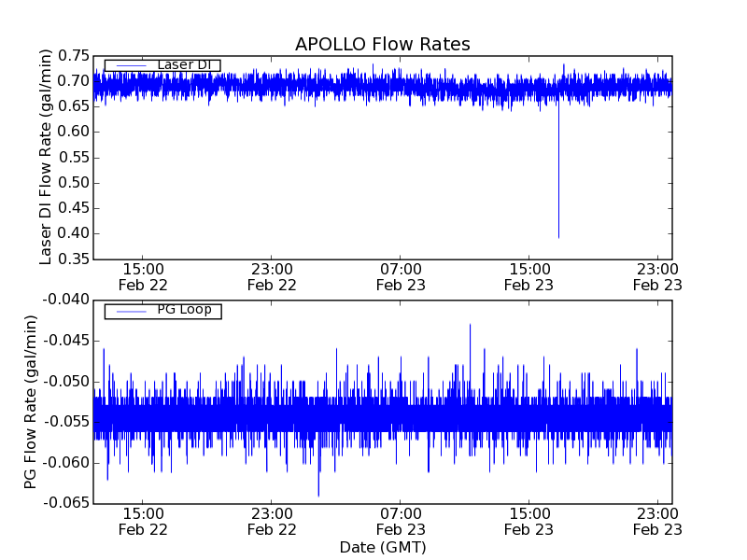Select the "PG Loop" legend label
The image size is (747, 560).
184,310
